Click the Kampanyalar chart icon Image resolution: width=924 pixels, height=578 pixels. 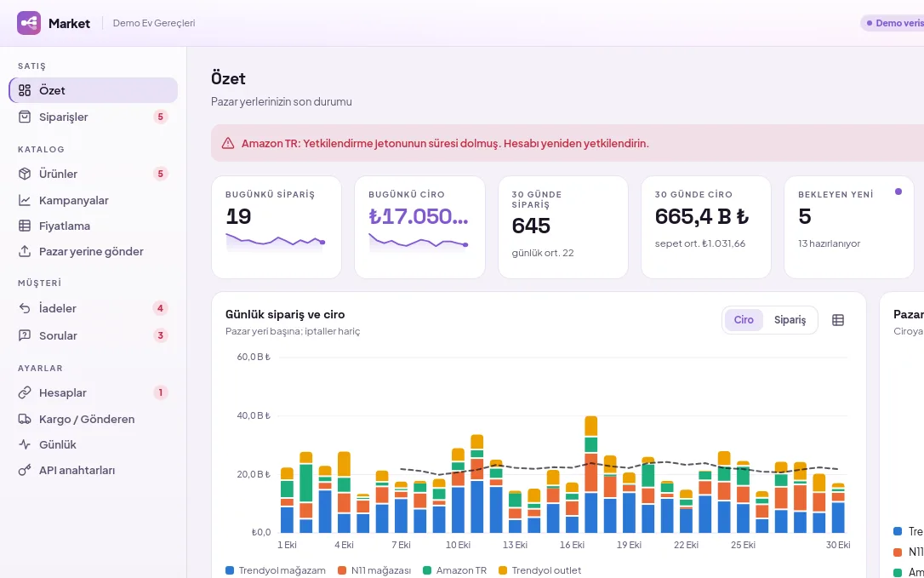pyautogui.click(x=24, y=201)
